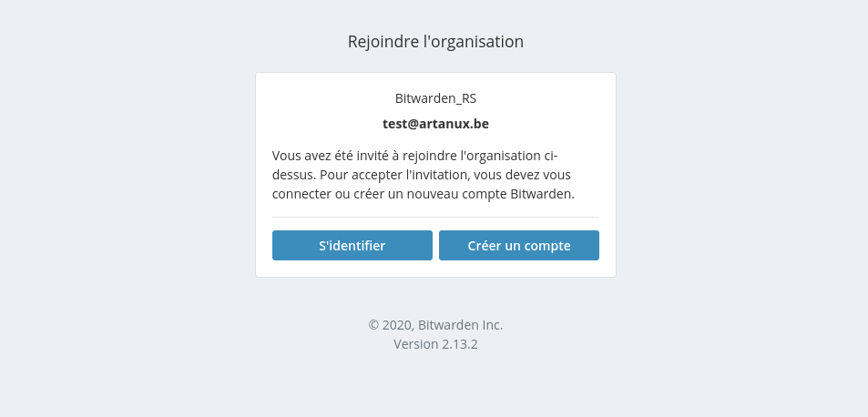
Task: Click the word "dessus." in the invitation text
Action: click(x=293, y=174)
